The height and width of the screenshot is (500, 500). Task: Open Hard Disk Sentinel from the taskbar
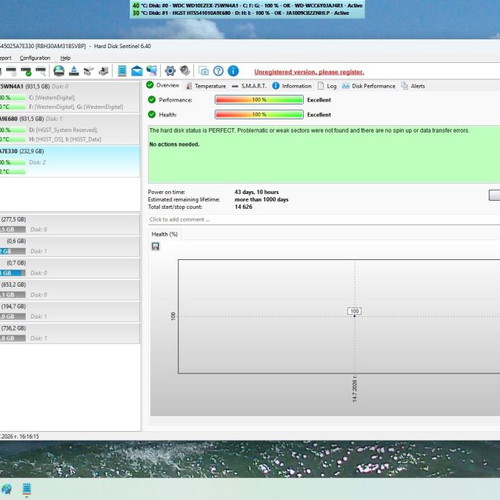[27, 489]
